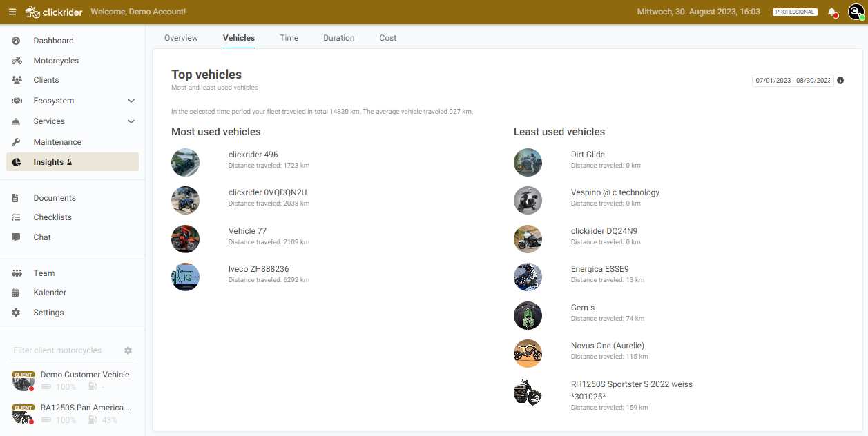
Task: Click the Services bell icon
Action: pos(17,121)
